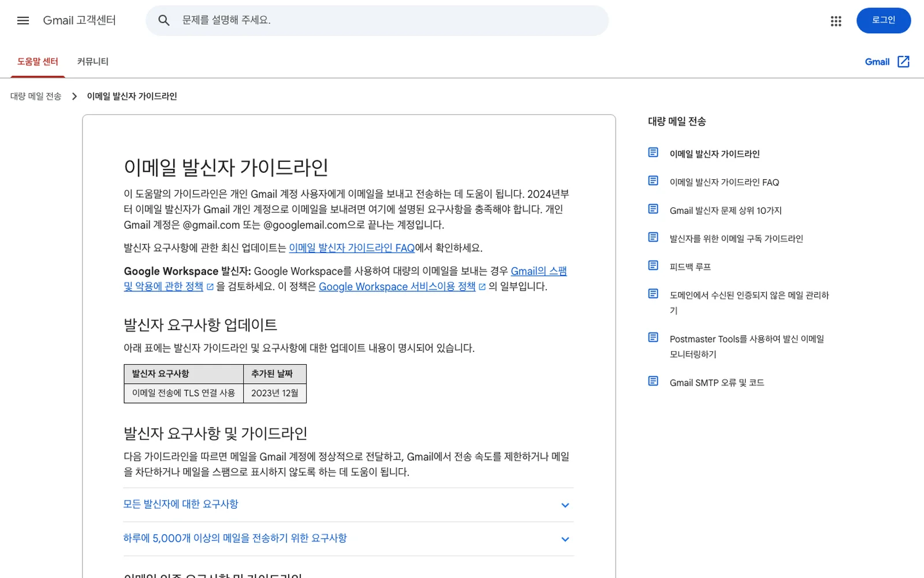Click the Gmail external link icon
The height and width of the screenshot is (578, 924).
[x=903, y=62]
